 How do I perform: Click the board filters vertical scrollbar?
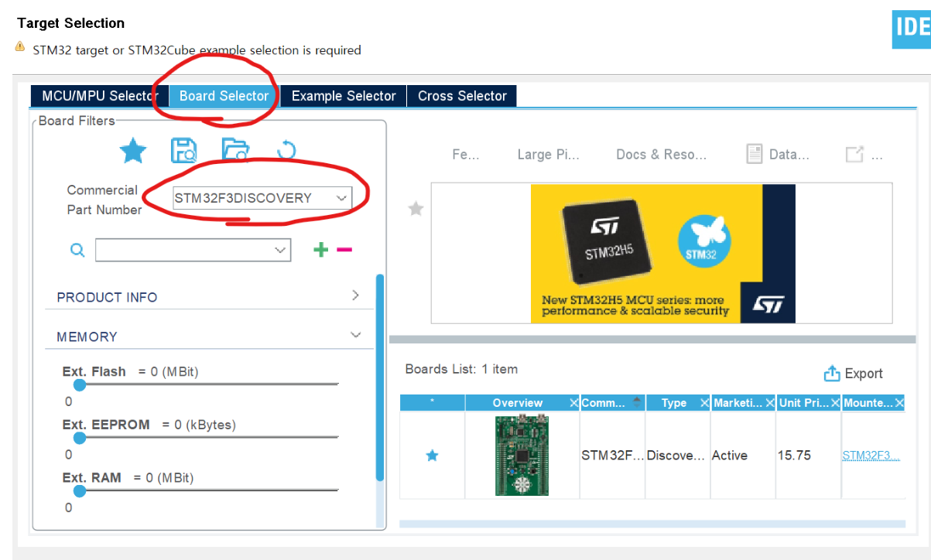pos(379,377)
